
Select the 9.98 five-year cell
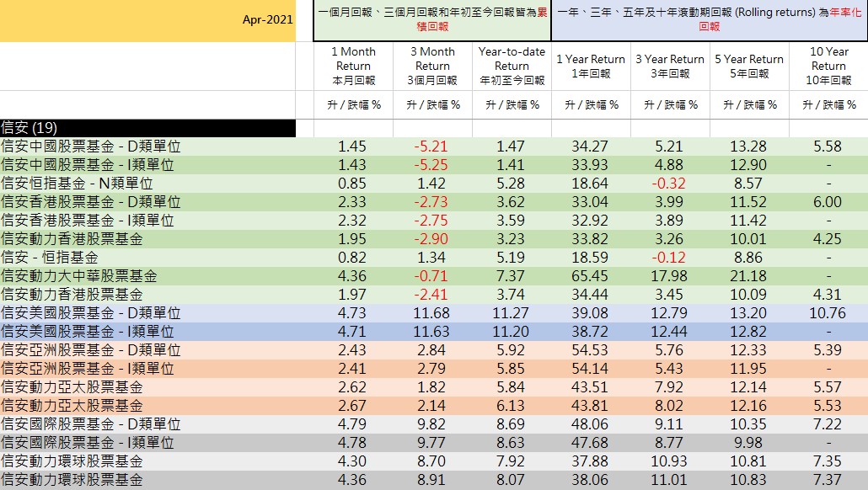tap(748, 443)
